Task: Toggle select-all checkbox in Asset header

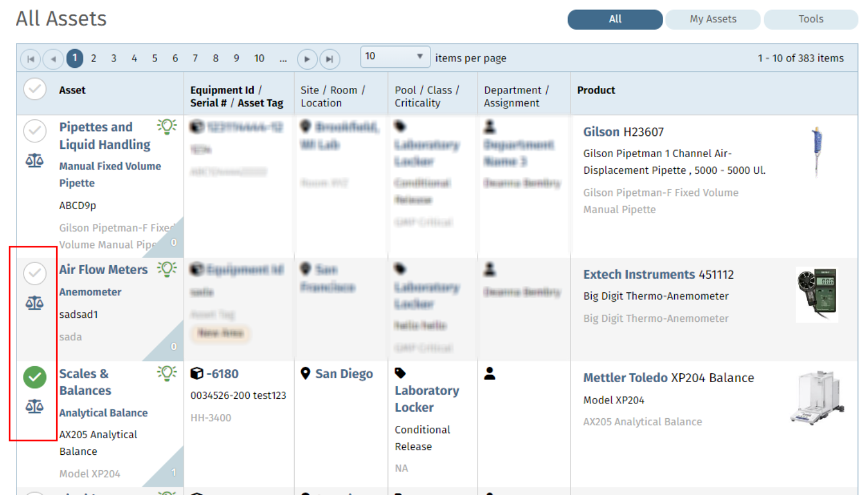Action: 35,90
